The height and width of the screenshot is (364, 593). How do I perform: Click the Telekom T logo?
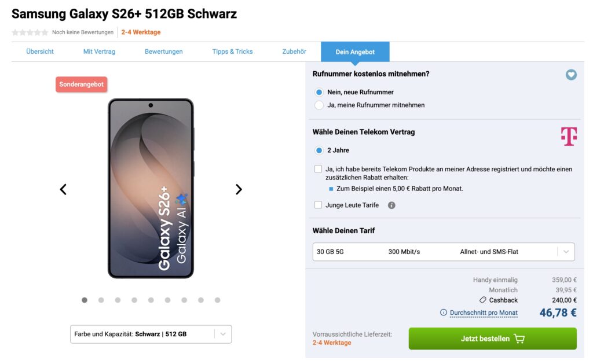click(x=569, y=137)
